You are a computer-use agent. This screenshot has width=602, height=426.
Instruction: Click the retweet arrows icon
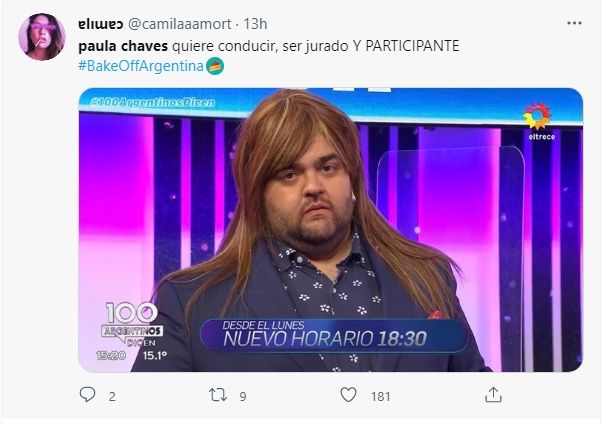tap(218, 395)
